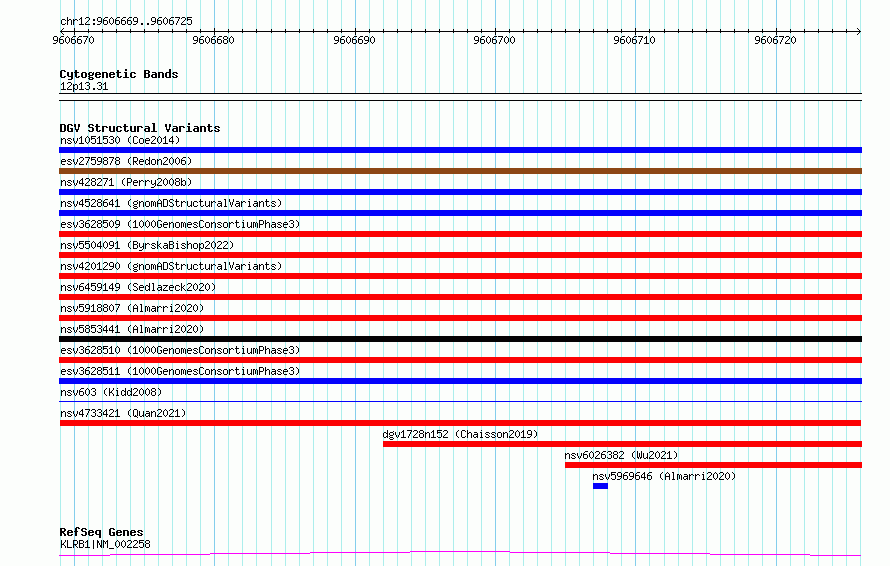Open nsv4733421 (Quan2021) variant label
This screenshot has width=890, height=566.
point(123,413)
